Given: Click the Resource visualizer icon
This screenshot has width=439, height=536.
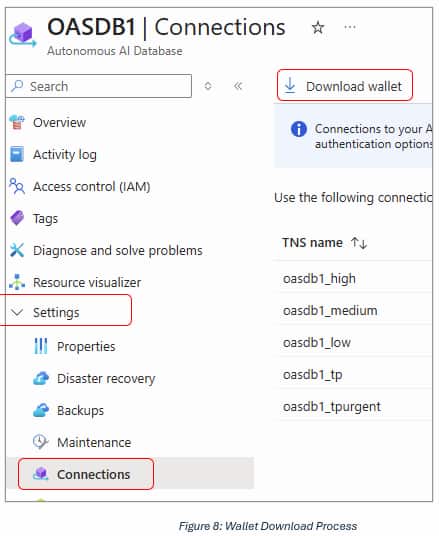Looking at the screenshot, I should [17, 282].
